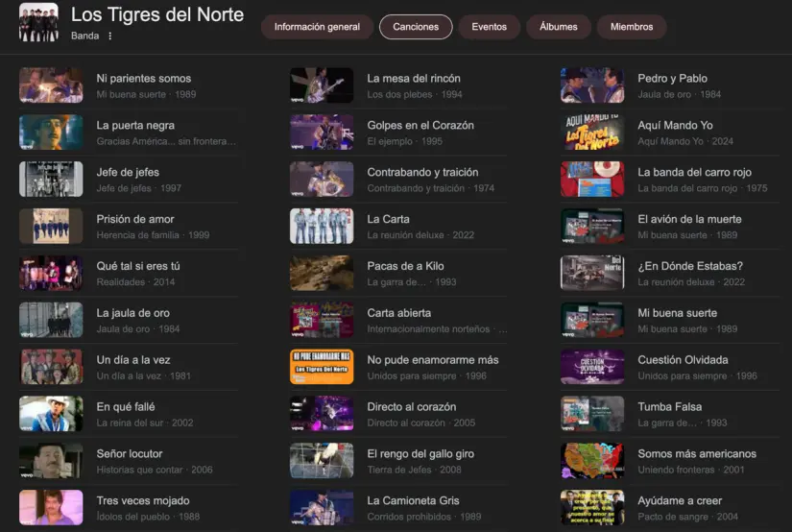Open the Aquí Mando Yo album thumbnail
This screenshot has height=532, width=792.
pos(592,133)
